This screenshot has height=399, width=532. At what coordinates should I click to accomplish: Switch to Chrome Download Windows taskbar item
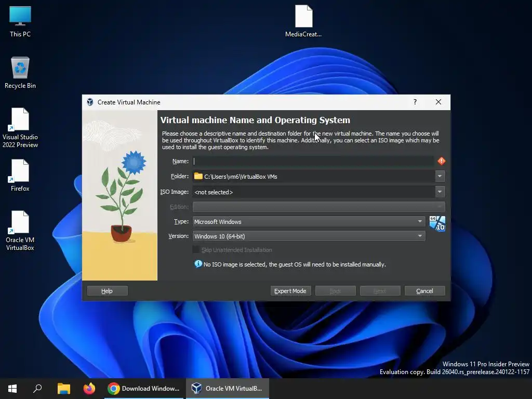point(144,389)
